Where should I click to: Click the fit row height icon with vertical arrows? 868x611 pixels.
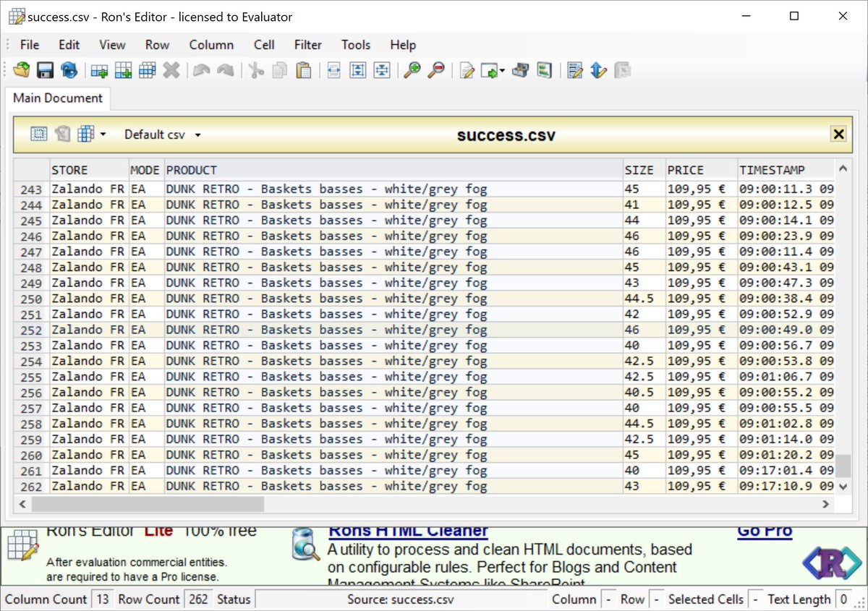pos(358,70)
